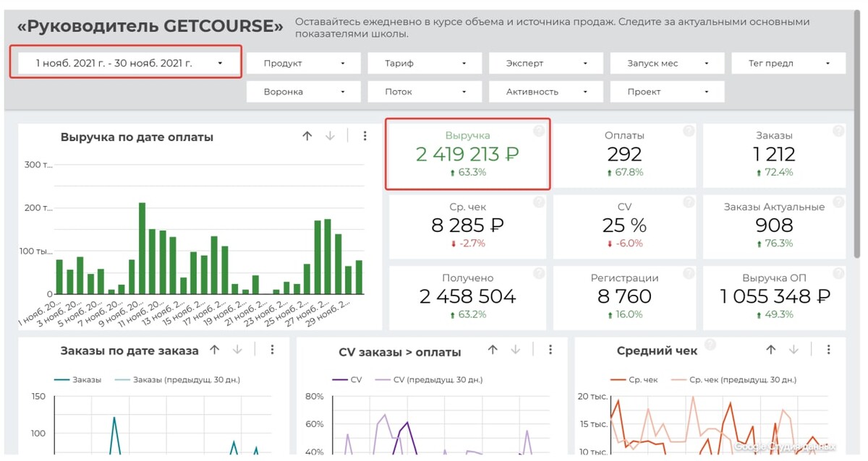Expand the Тег предл filter
The height and width of the screenshot is (461, 868).
788,63
